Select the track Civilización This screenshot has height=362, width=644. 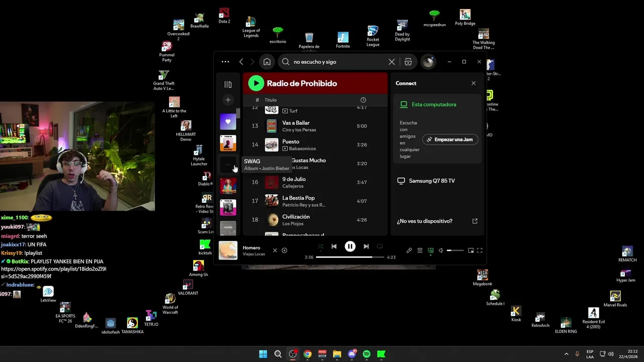296,217
